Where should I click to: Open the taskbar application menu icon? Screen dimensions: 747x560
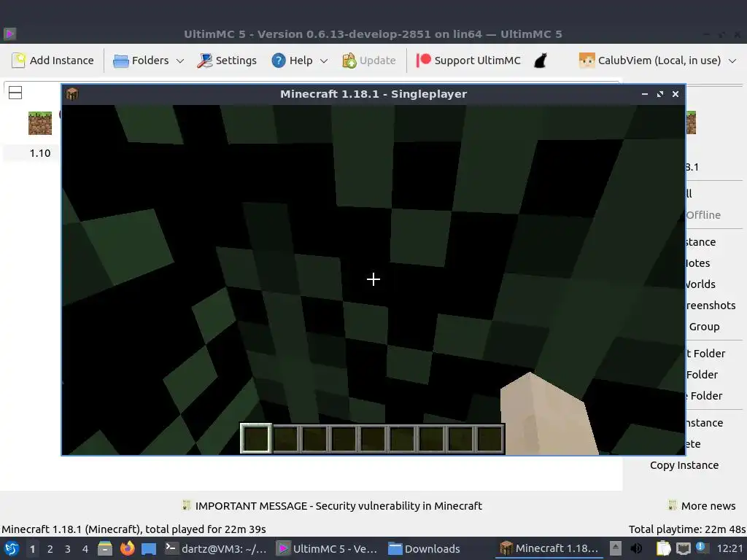12,548
